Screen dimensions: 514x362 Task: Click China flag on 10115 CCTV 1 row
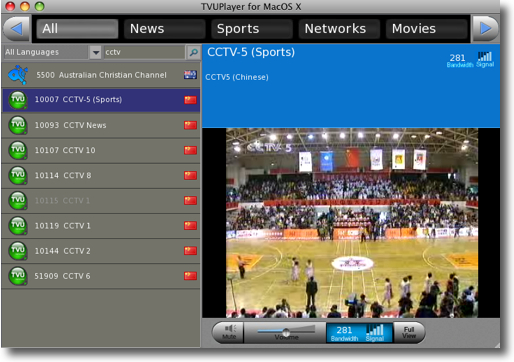pyautogui.click(x=190, y=200)
